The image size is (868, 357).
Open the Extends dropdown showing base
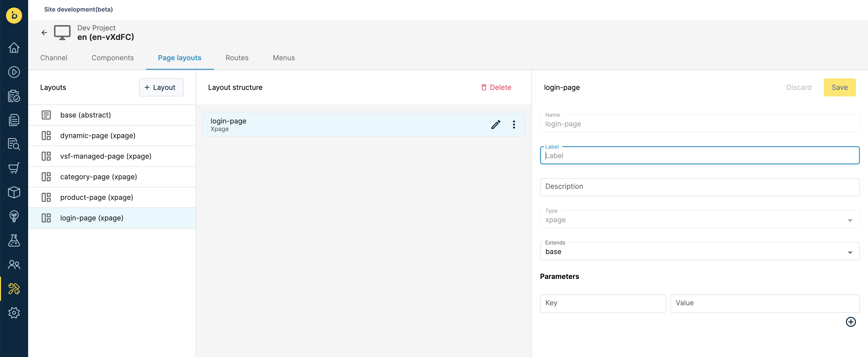699,251
